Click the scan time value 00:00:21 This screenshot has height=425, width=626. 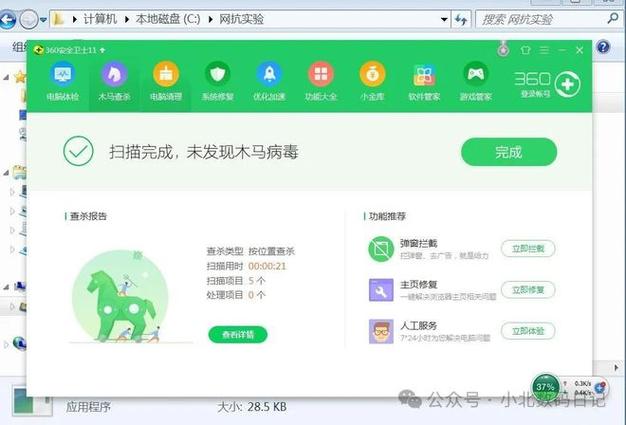click(x=267, y=266)
